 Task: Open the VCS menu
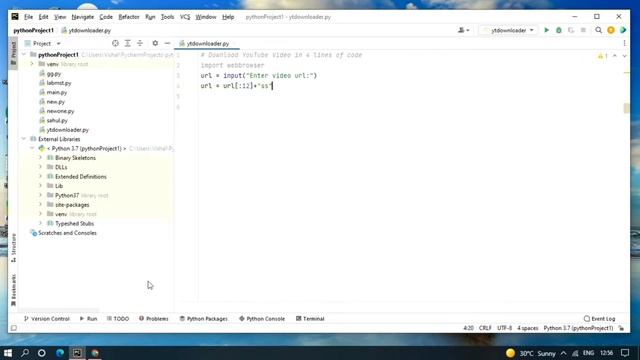185,17
